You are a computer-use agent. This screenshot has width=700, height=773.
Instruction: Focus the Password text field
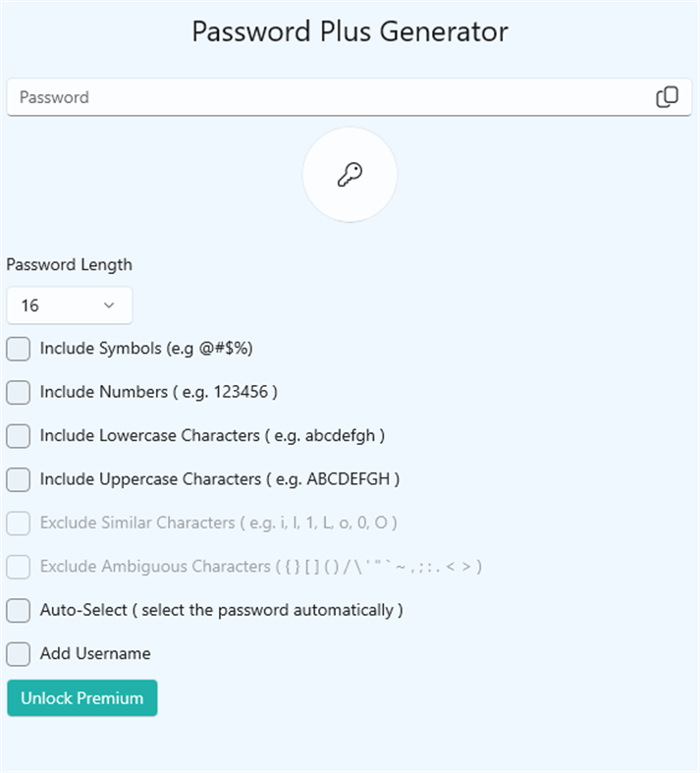[324, 97]
